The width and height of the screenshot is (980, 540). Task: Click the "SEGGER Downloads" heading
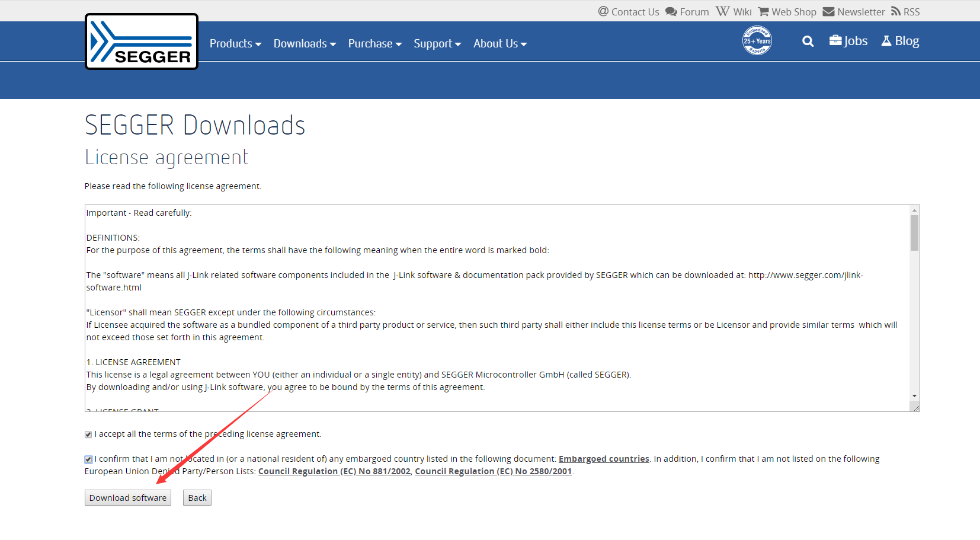195,125
